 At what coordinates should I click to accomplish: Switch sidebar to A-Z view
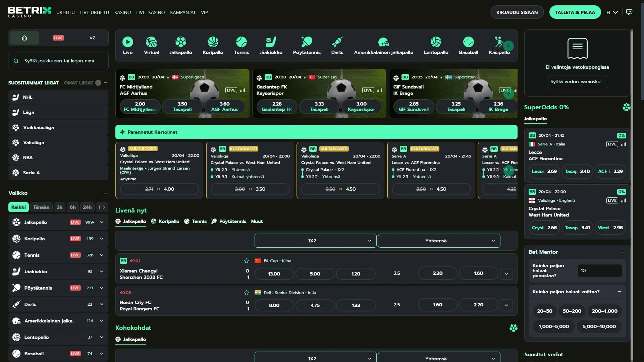pos(92,38)
